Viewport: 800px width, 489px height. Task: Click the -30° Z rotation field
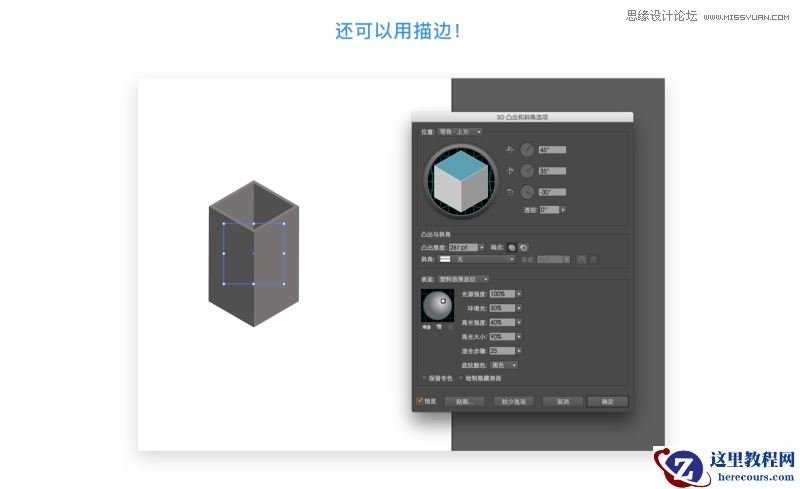[553, 192]
